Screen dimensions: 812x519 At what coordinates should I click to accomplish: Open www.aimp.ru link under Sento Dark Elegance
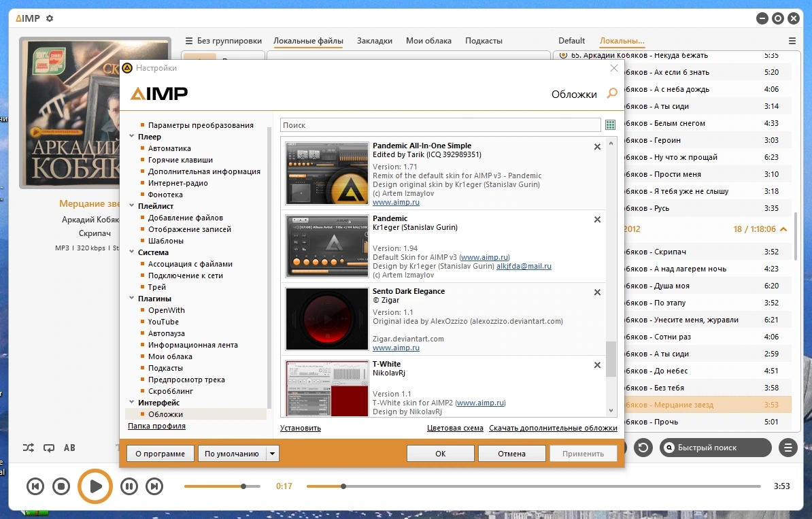tap(396, 348)
